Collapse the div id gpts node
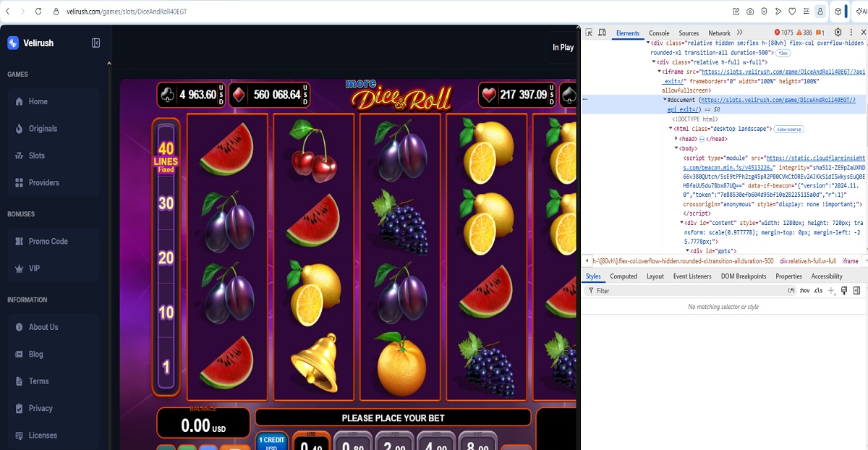 tap(688, 250)
